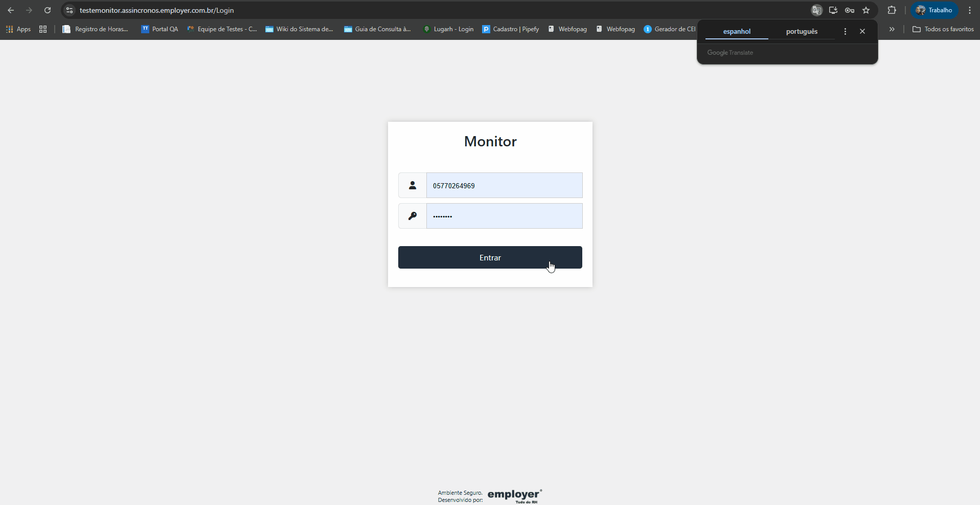Select the português translate tab

[802, 31]
